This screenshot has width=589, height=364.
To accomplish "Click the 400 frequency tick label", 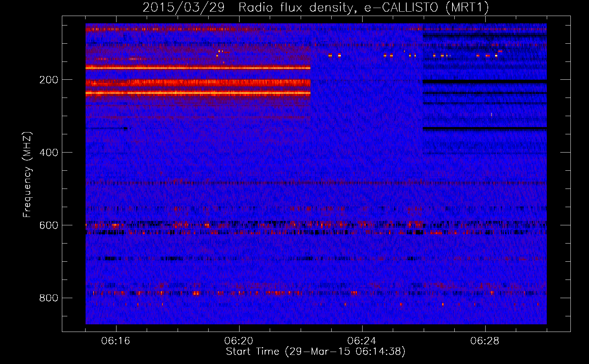I will pyautogui.click(x=49, y=153).
